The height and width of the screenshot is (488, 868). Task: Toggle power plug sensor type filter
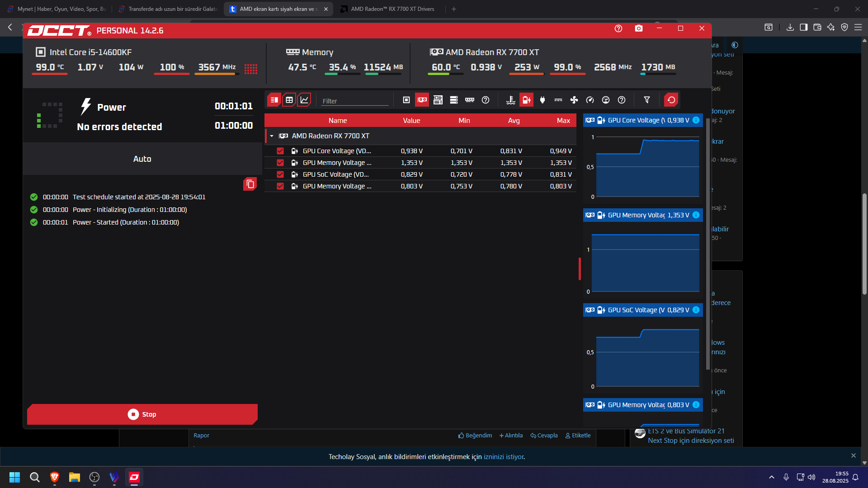coord(542,100)
